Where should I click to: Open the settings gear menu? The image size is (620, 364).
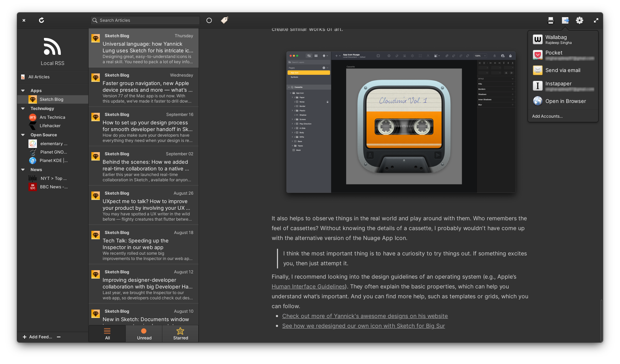pyautogui.click(x=580, y=20)
